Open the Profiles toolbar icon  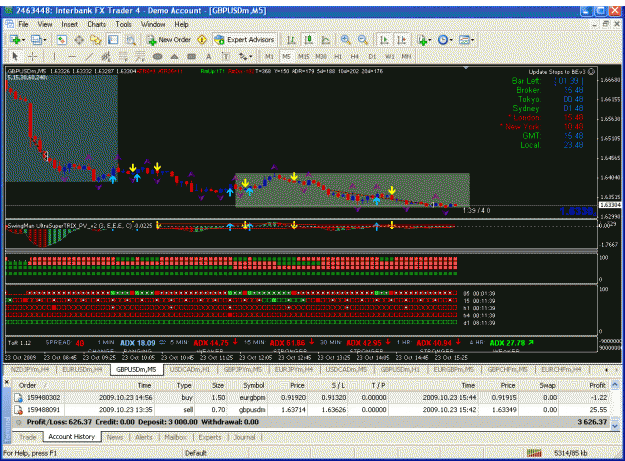(36, 40)
